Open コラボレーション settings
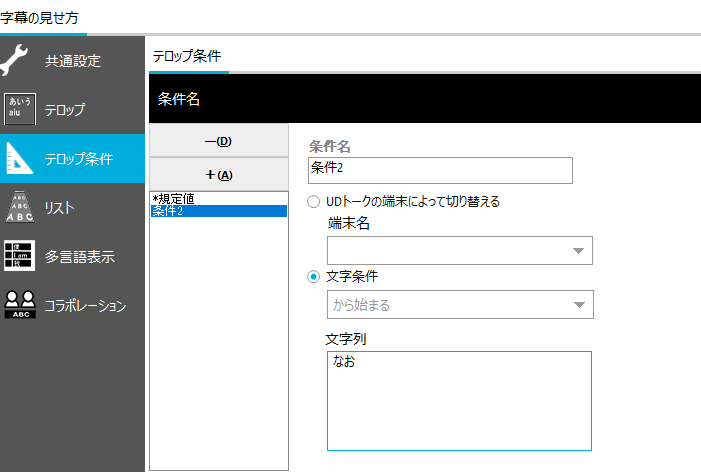 tap(72, 305)
